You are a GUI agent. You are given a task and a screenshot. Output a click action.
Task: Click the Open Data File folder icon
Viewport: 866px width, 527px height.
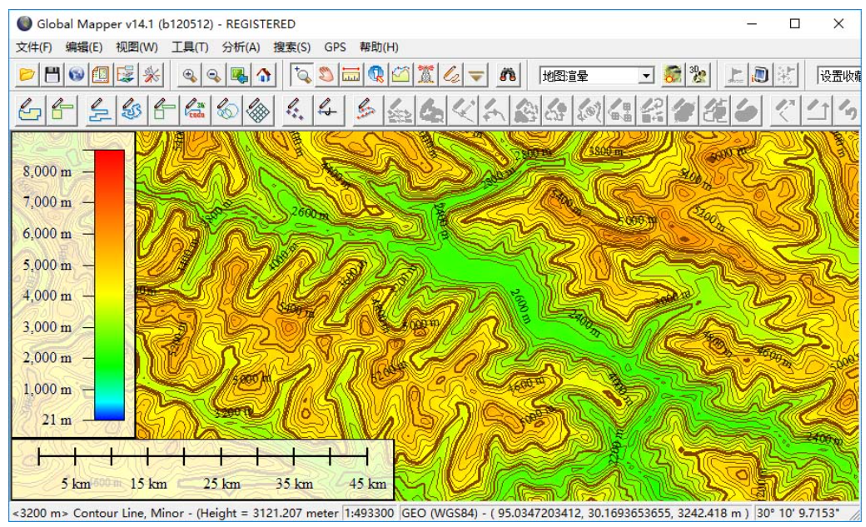tap(27, 75)
